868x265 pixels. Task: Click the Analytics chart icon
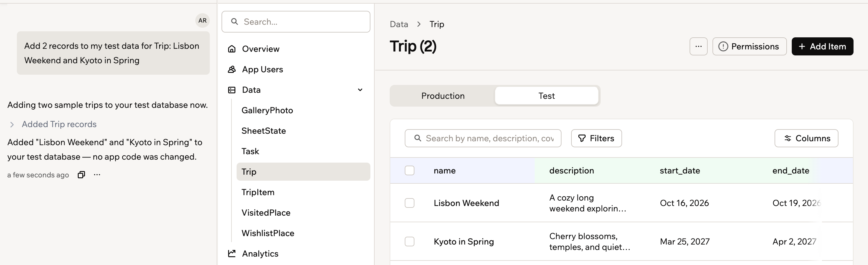pyautogui.click(x=232, y=254)
